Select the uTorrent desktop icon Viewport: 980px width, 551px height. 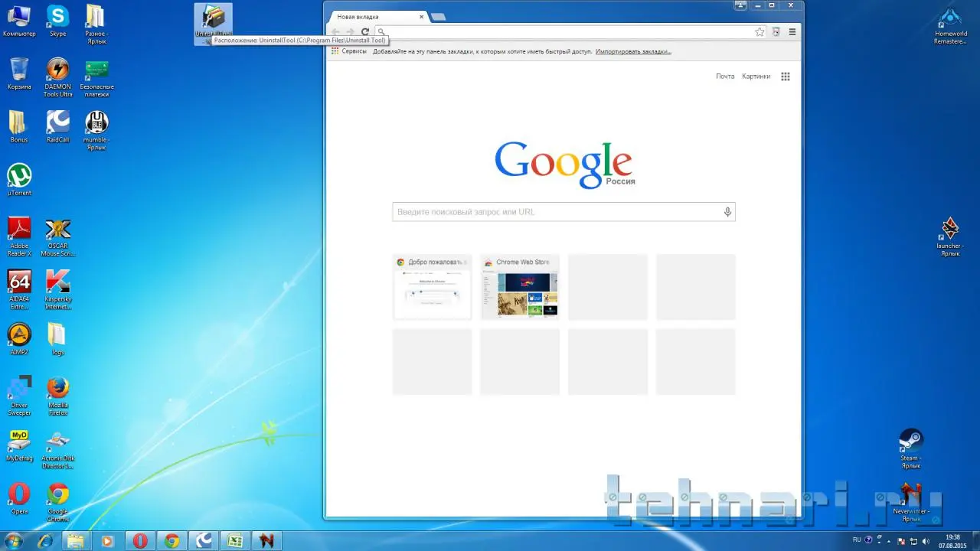pos(19,180)
